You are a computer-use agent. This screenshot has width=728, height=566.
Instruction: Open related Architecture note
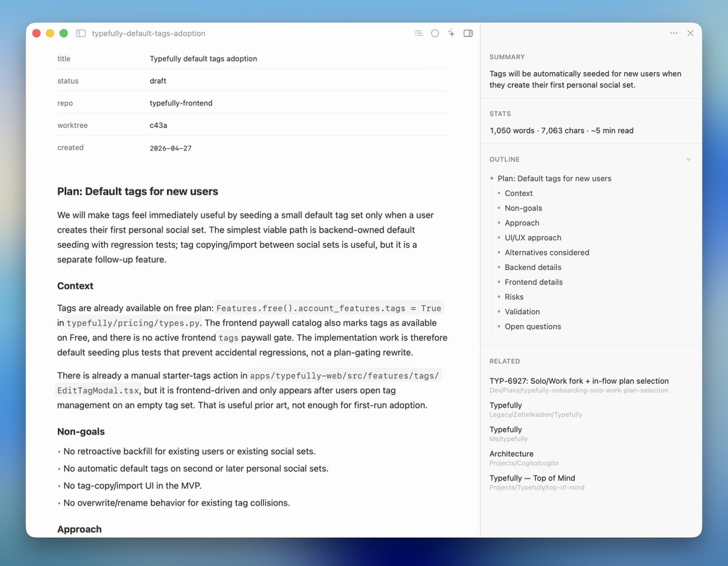(x=524, y=458)
